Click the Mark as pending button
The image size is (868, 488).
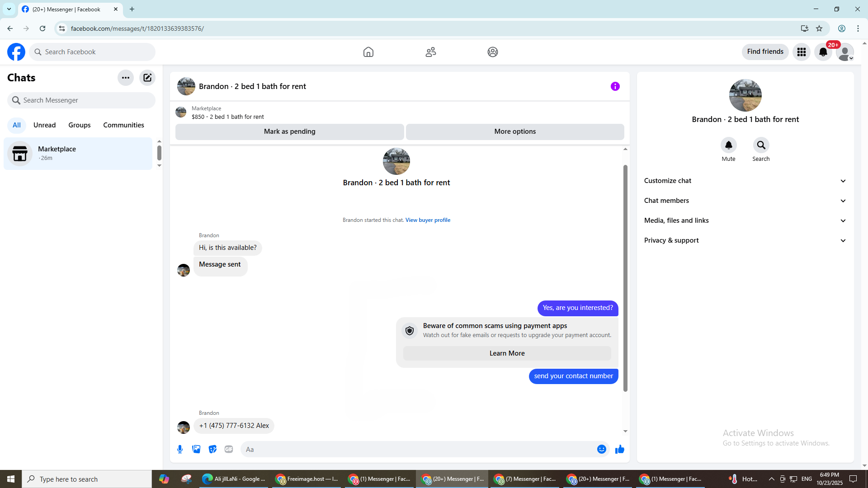tap(289, 131)
